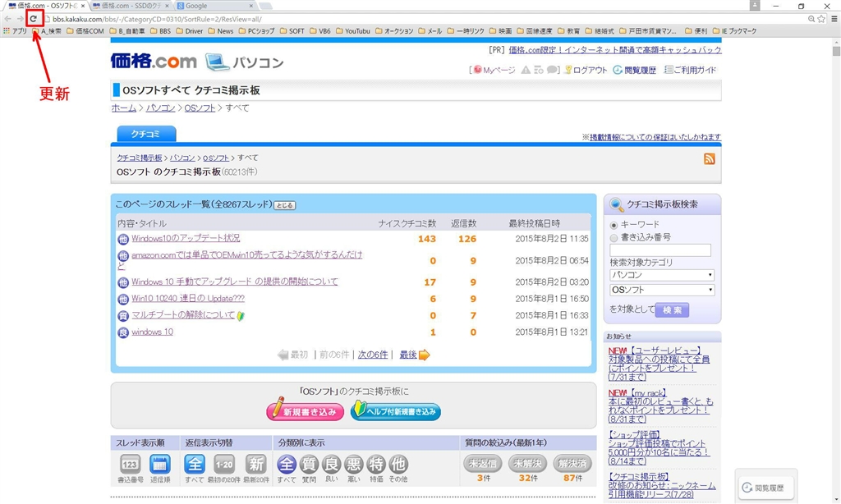Click the page zoom magnifier in address bar
This screenshot has width=841, height=504.
click(x=811, y=19)
